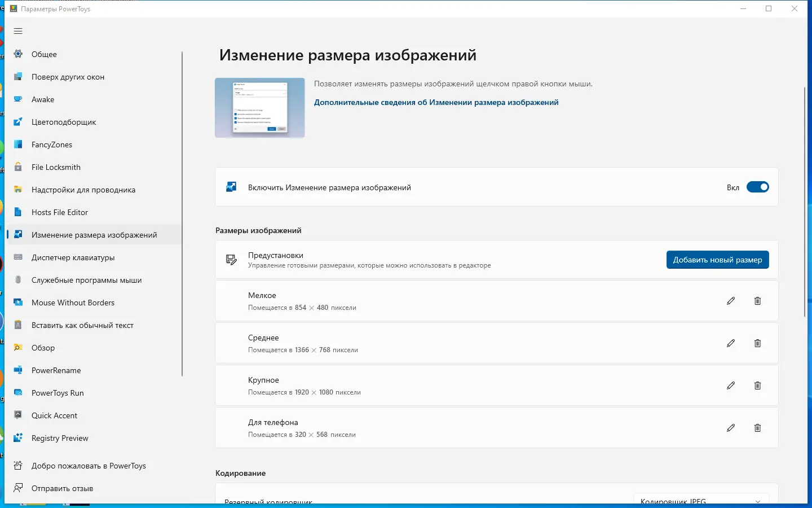Click the "Обзор" sidebar icon
The height and width of the screenshot is (508, 812).
[x=18, y=348]
